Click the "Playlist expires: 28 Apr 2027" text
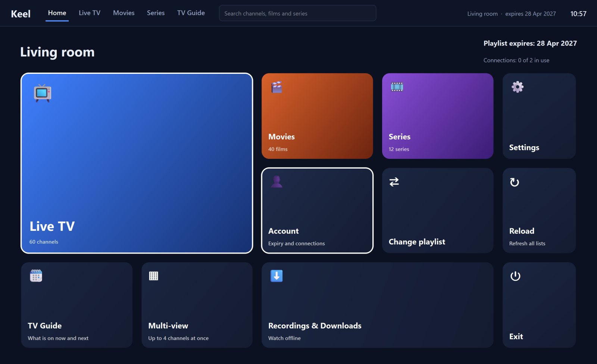597x364 pixels. [530, 43]
